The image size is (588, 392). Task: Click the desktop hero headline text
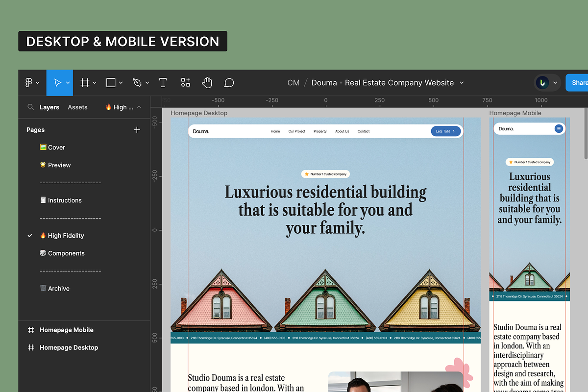325,210
